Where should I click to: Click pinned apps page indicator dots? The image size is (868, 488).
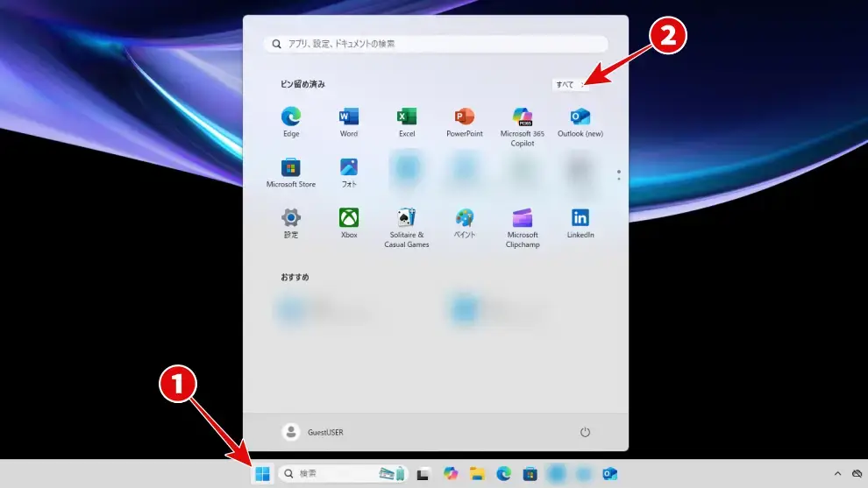pos(618,175)
